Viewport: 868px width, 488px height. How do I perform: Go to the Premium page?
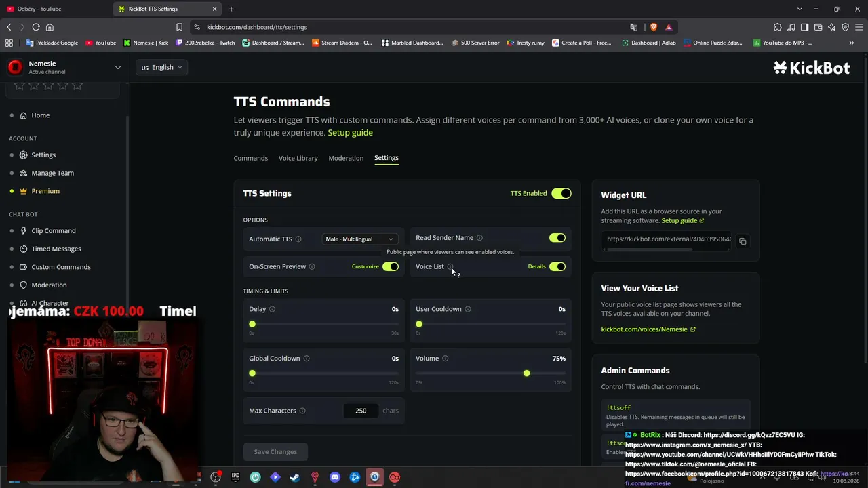click(45, 191)
